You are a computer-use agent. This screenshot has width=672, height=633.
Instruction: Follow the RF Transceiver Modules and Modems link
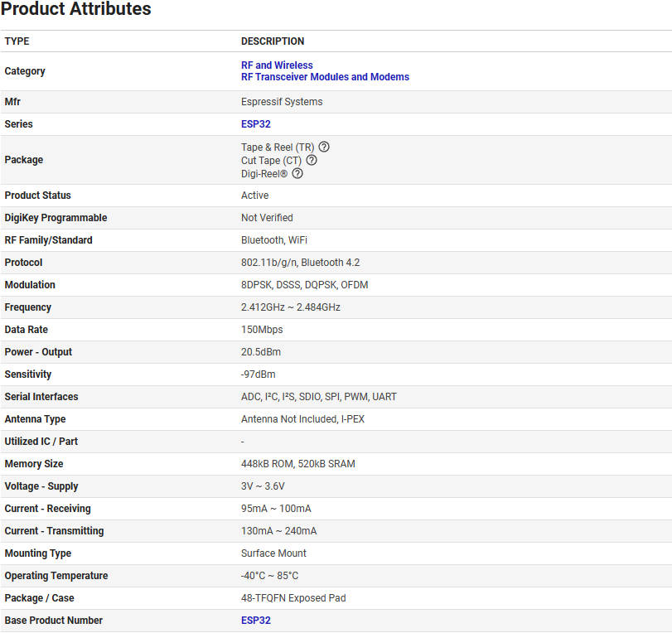325,77
